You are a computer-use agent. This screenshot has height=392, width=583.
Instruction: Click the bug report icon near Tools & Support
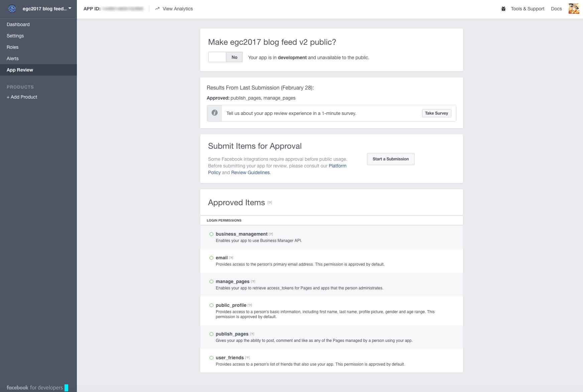click(x=503, y=9)
